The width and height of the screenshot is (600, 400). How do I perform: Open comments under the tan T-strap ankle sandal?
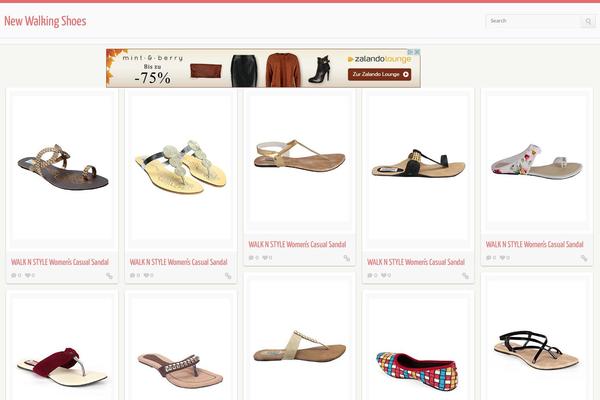coord(253,258)
